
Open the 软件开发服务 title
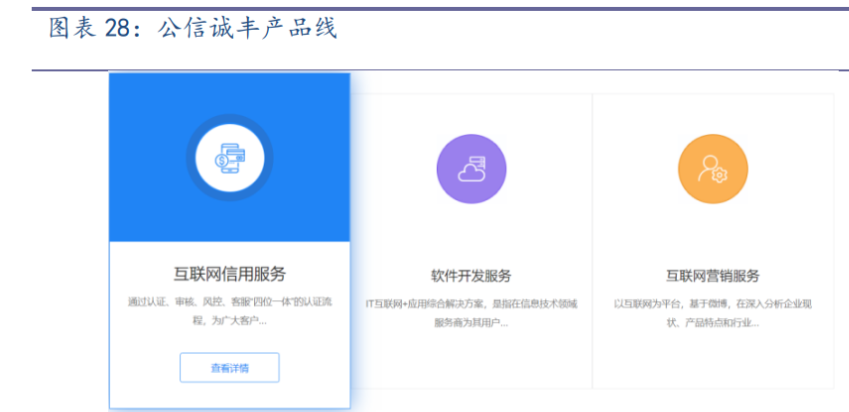pos(471,276)
